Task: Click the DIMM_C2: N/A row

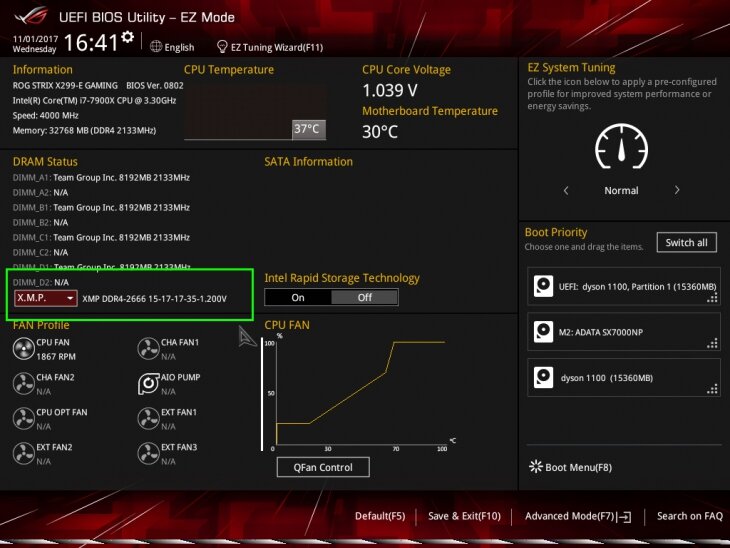Action: click(x=40, y=252)
